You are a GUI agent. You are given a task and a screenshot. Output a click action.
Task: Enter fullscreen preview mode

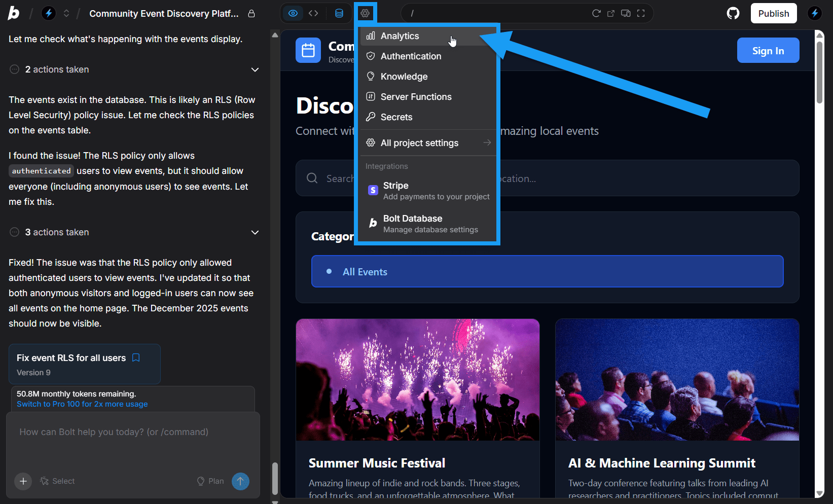pyautogui.click(x=641, y=13)
